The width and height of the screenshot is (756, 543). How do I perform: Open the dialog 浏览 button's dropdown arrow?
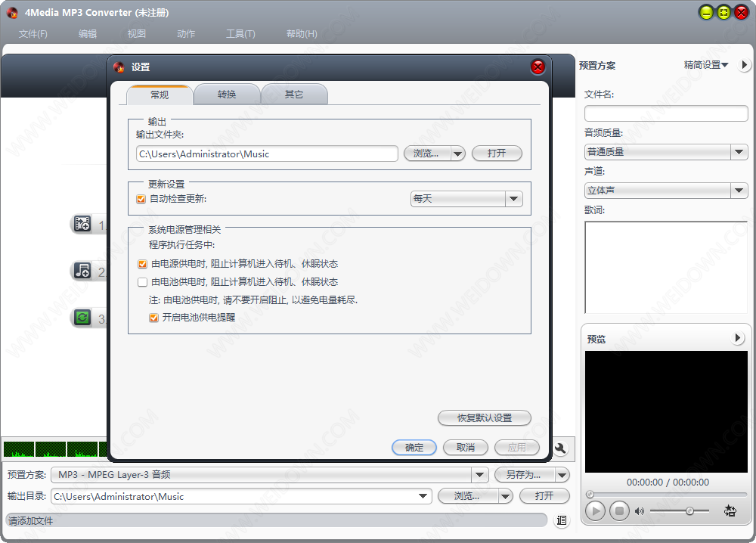tap(457, 154)
